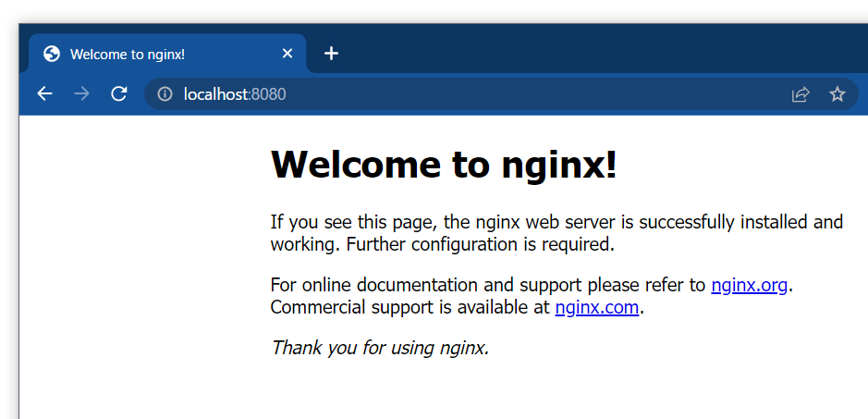Click the paragraph starting 'If you see this page'
The image size is (868, 419).
pyautogui.click(x=556, y=233)
